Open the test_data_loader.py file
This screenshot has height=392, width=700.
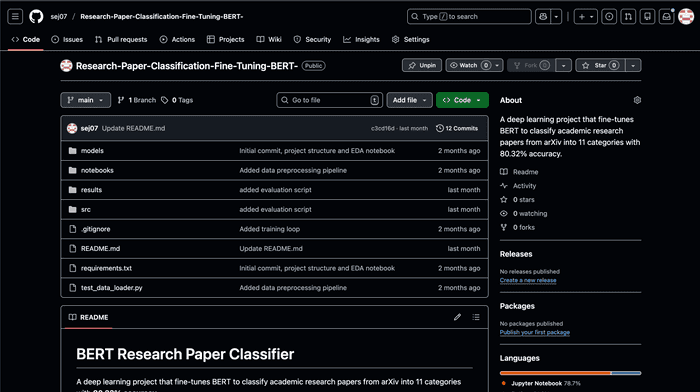(112, 288)
